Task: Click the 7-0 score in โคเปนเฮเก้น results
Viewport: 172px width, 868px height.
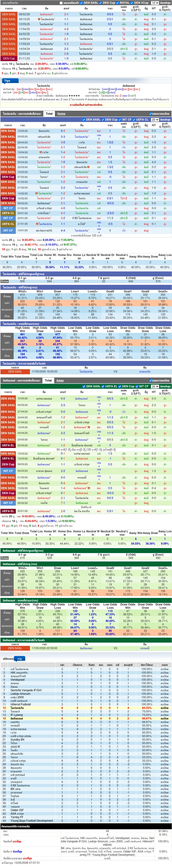Action: click(x=63, y=162)
